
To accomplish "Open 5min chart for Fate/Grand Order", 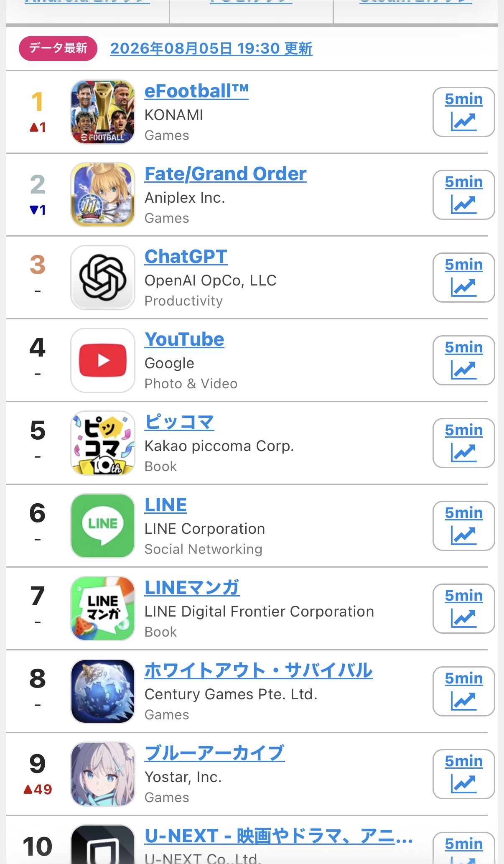I will [x=464, y=195].
